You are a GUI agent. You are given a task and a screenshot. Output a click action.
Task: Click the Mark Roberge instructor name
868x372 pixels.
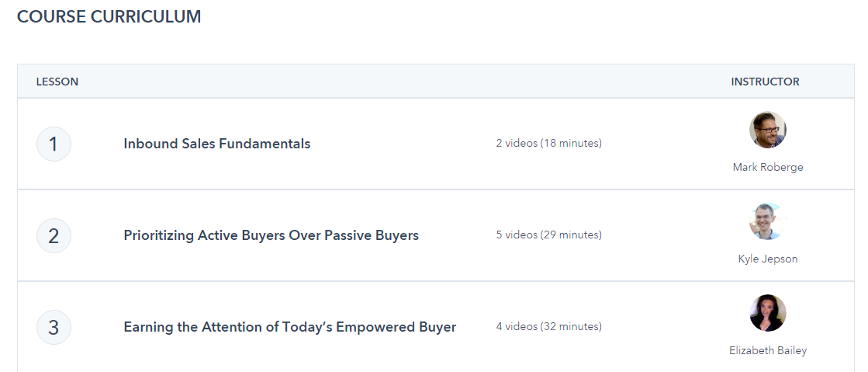(x=767, y=167)
